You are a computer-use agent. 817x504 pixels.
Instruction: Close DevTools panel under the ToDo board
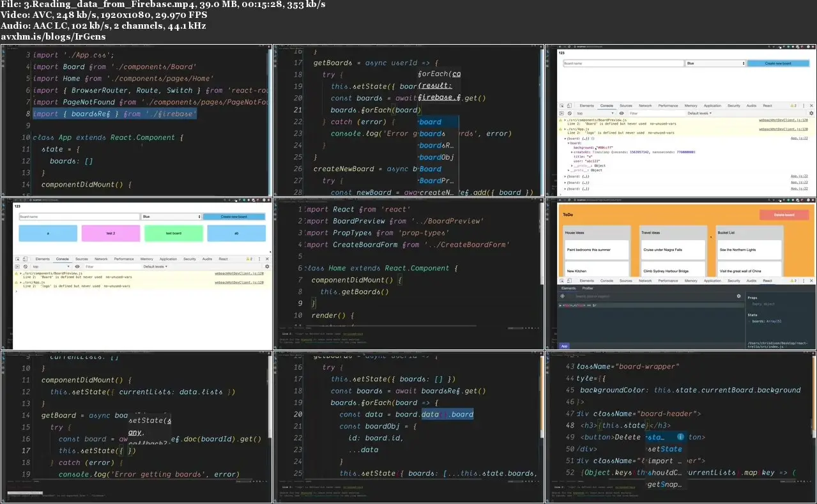[x=811, y=280]
